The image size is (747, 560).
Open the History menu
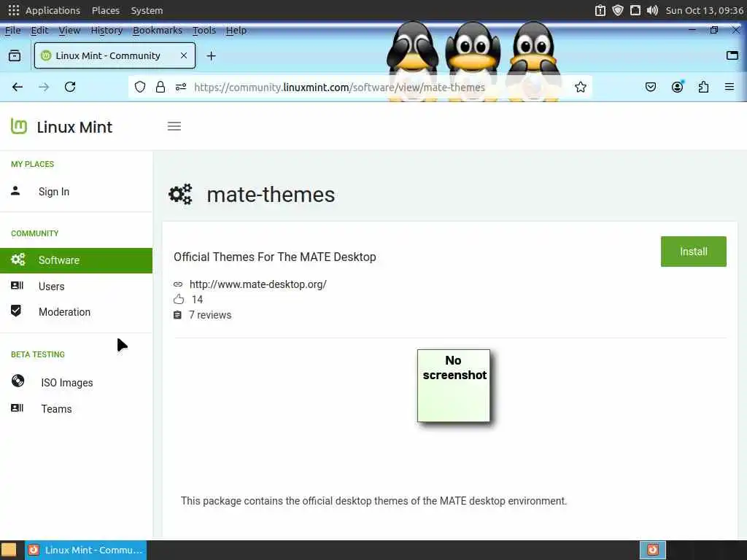coord(107,30)
